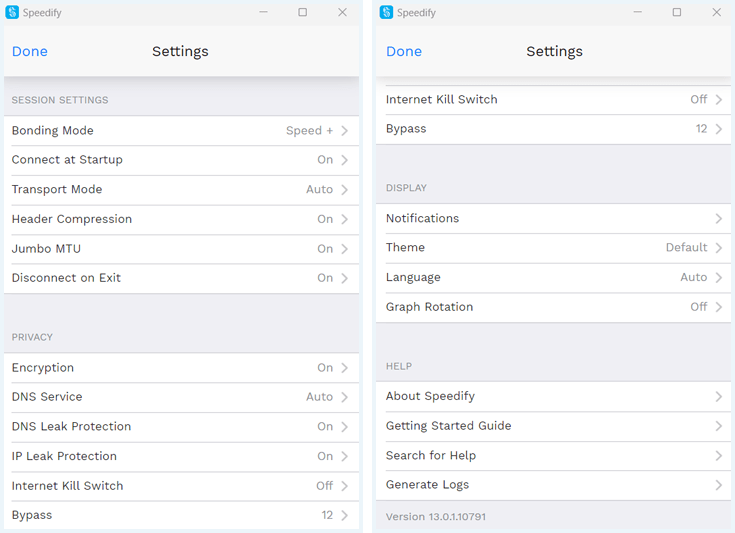Minimize the left Speedify window
Image resolution: width=735 pixels, height=533 pixels.
[x=263, y=12]
